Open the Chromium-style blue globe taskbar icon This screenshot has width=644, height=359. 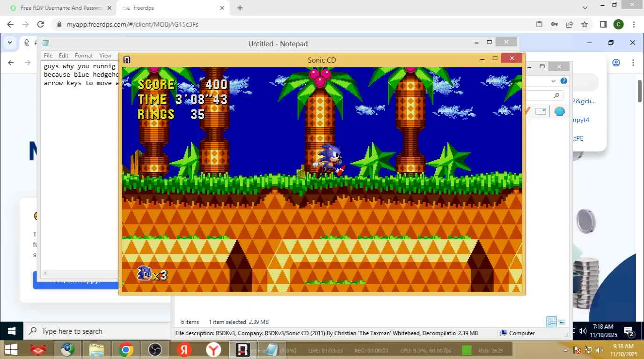[67, 350]
